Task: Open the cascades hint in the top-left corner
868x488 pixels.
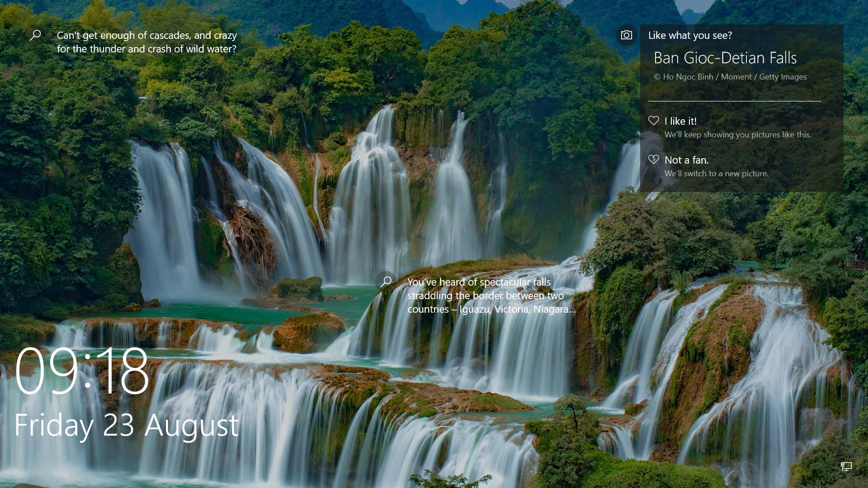Action: pos(146,42)
